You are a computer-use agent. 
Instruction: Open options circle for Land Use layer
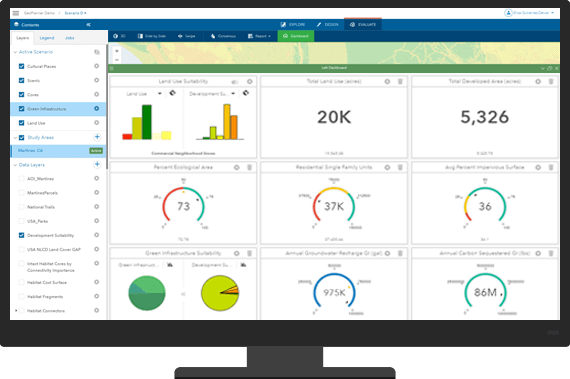coord(96,123)
